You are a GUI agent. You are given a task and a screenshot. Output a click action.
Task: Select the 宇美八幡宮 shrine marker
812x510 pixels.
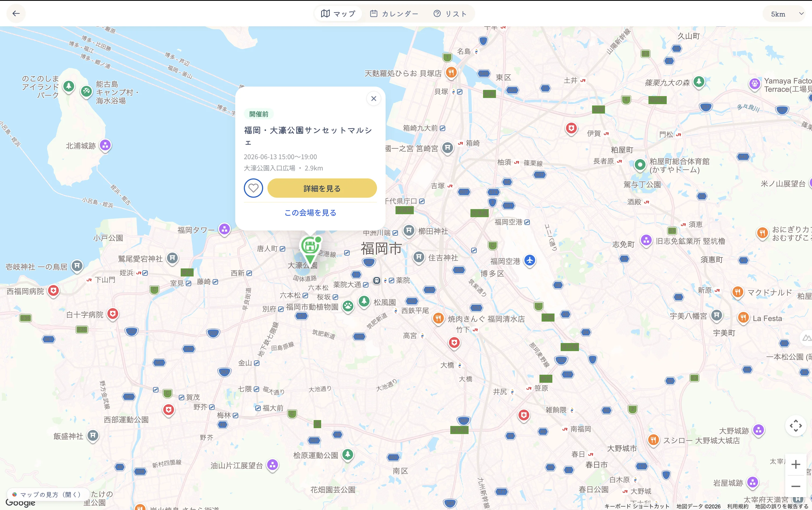pos(717,315)
